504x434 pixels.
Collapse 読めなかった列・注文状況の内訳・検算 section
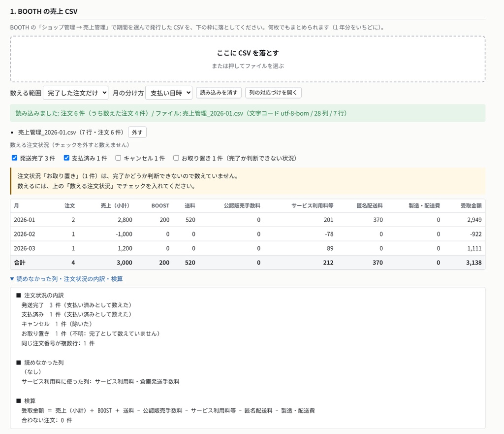66,279
